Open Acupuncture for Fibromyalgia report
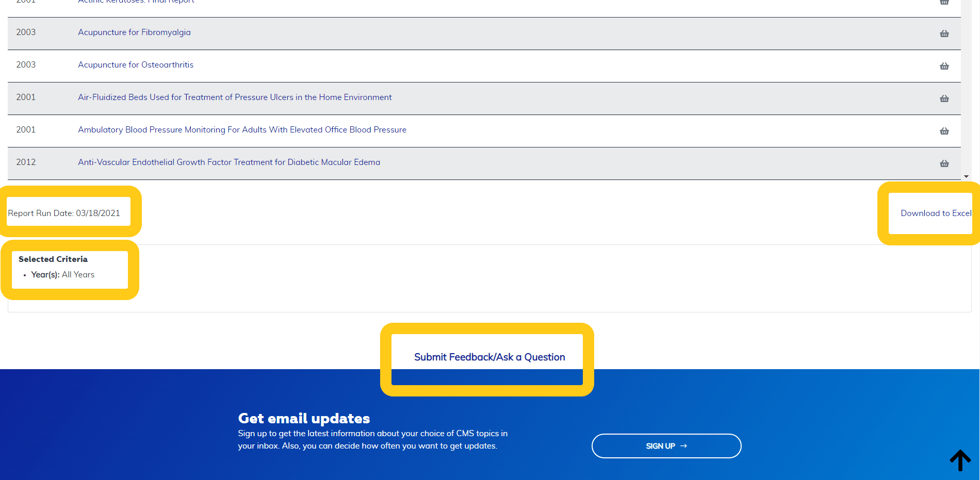This screenshot has width=980, height=480. tap(134, 32)
